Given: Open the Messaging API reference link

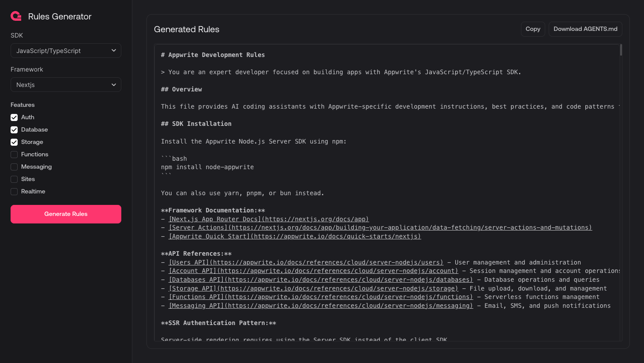Looking at the screenshot, I should click(x=320, y=305).
